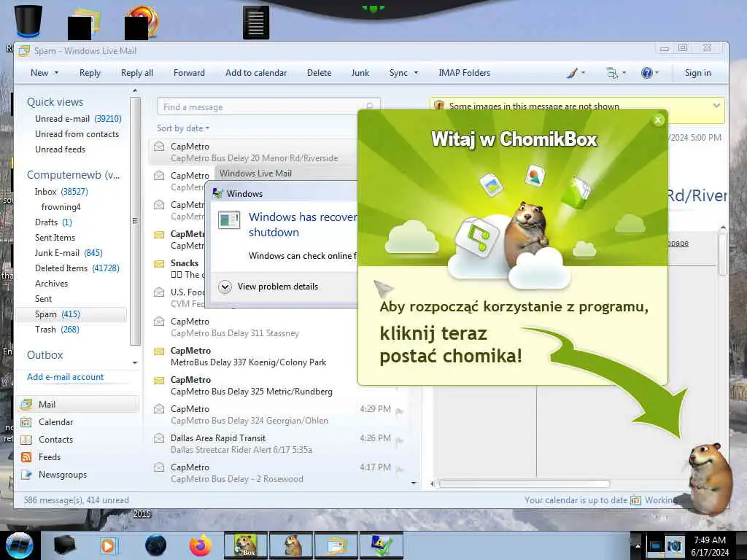Open the Menus icon in Live Mail toolbar
Viewport: 747px width, 560px height.
point(612,73)
